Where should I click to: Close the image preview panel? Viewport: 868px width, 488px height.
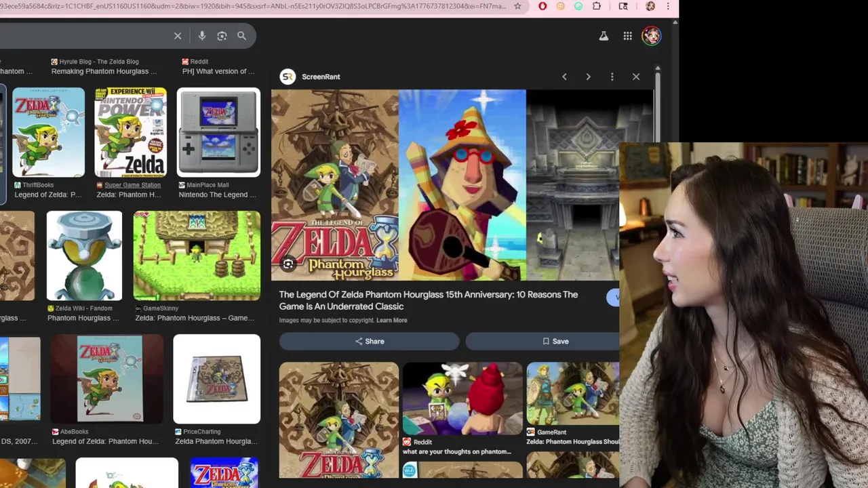point(636,77)
